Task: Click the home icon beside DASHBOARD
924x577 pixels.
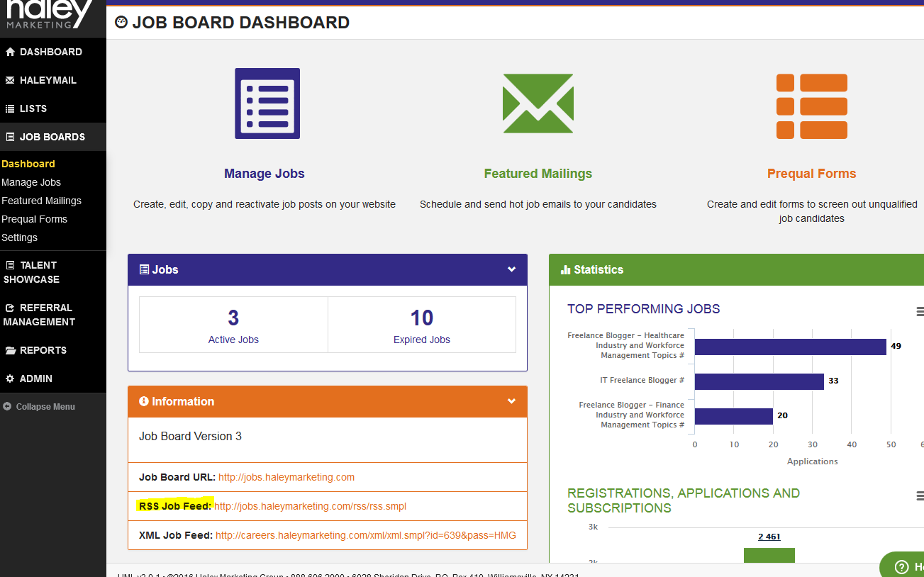Action: (x=10, y=52)
